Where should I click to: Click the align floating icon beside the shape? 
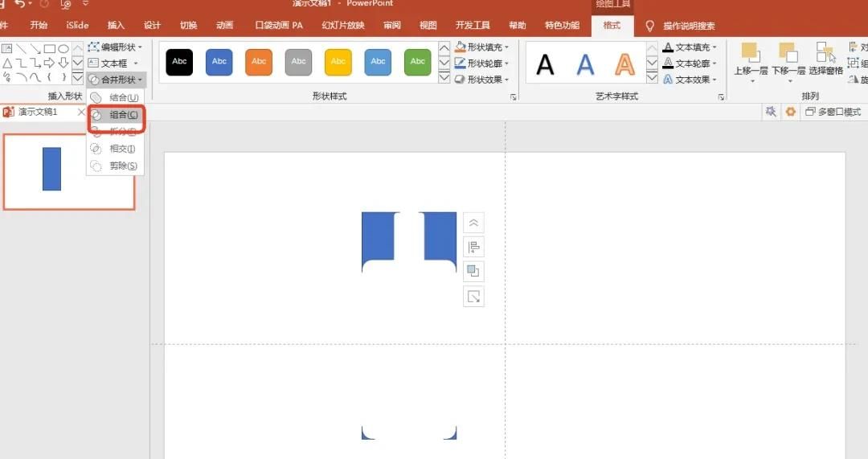pos(473,247)
